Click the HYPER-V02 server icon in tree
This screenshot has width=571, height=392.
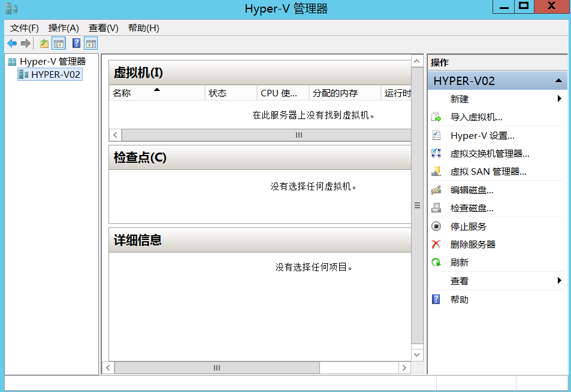click(x=23, y=75)
